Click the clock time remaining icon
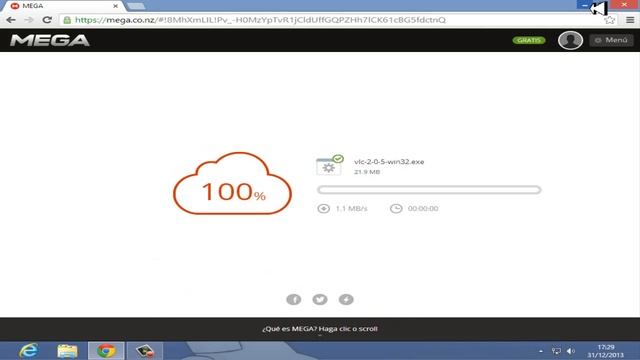The height and width of the screenshot is (360, 640). [x=396, y=209]
